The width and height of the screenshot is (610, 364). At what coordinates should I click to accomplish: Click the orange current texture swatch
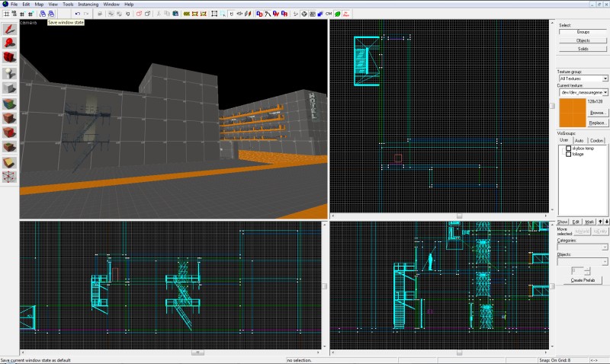pos(573,113)
